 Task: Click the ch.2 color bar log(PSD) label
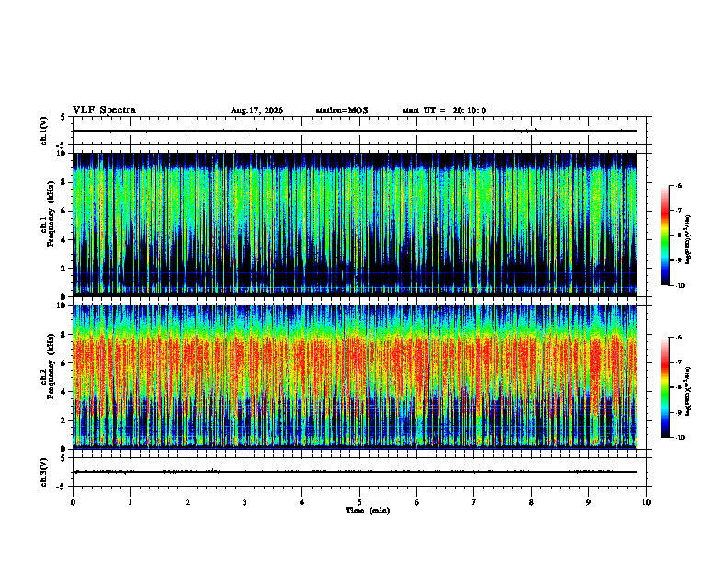pyautogui.click(x=688, y=391)
